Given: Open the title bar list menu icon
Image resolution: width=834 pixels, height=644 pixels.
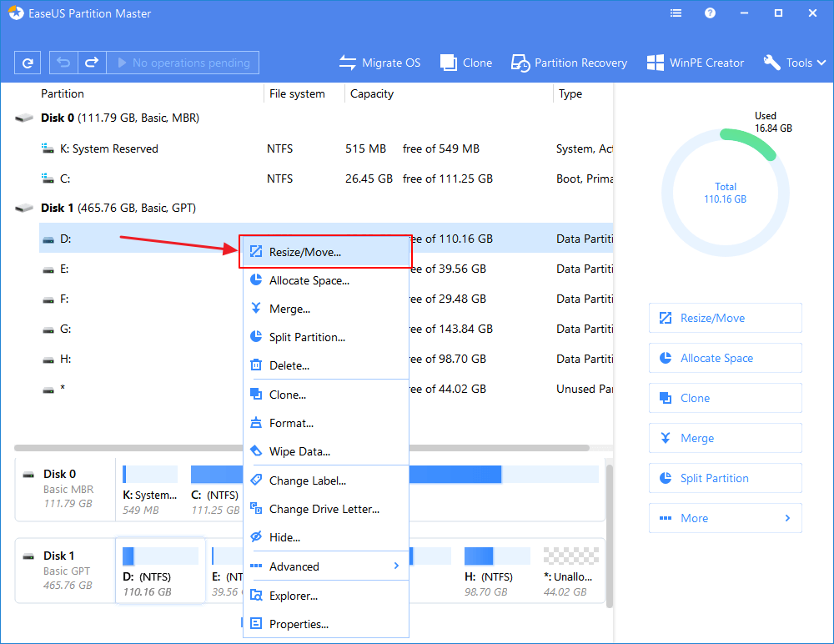Looking at the screenshot, I should pyautogui.click(x=676, y=13).
